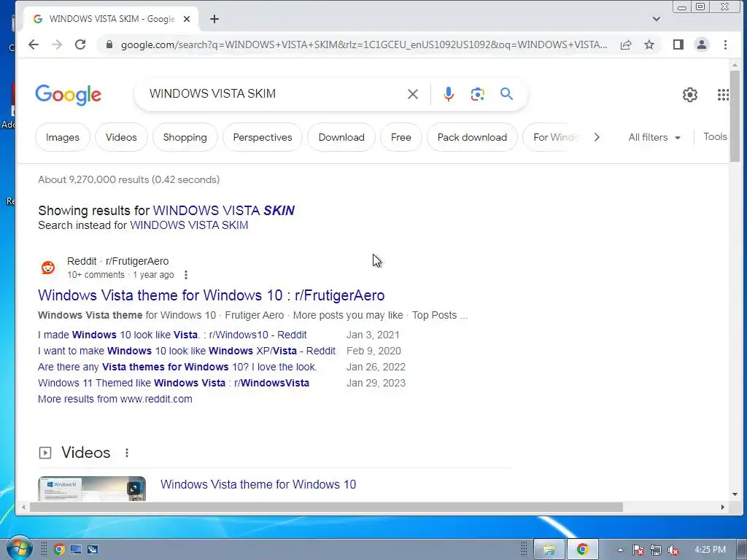Share this page icon in address bar
747x560 pixels.
click(x=625, y=44)
